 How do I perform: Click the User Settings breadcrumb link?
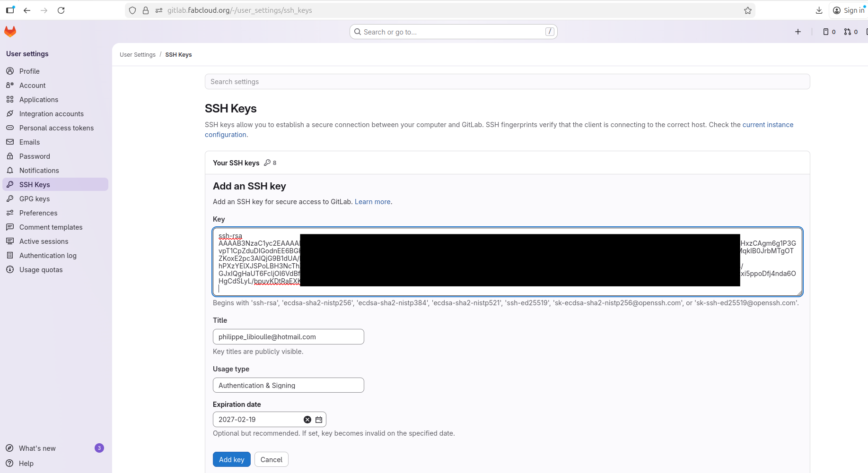(x=138, y=55)
